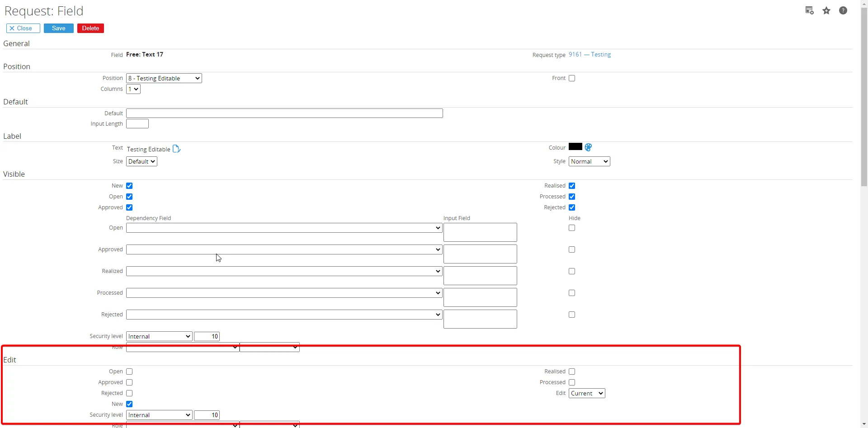Viewport: 868px width, 428px height.
Task: Click the customize page icon at top right
Action: point(810,10)
